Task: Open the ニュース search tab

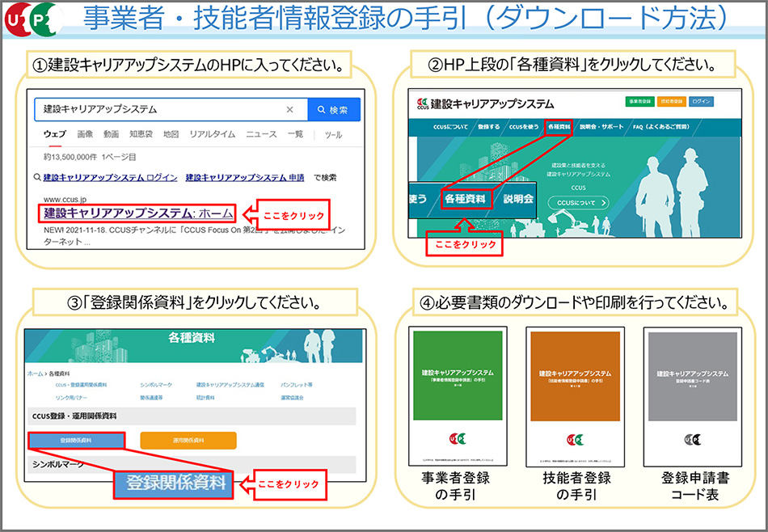Action: [x=261, y=134]
